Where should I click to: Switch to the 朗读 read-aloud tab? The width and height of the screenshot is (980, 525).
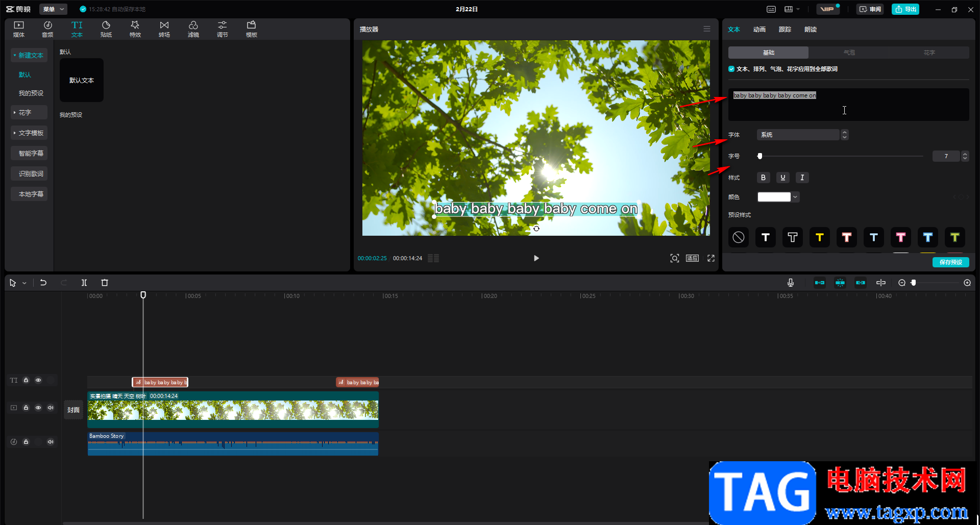811,30
